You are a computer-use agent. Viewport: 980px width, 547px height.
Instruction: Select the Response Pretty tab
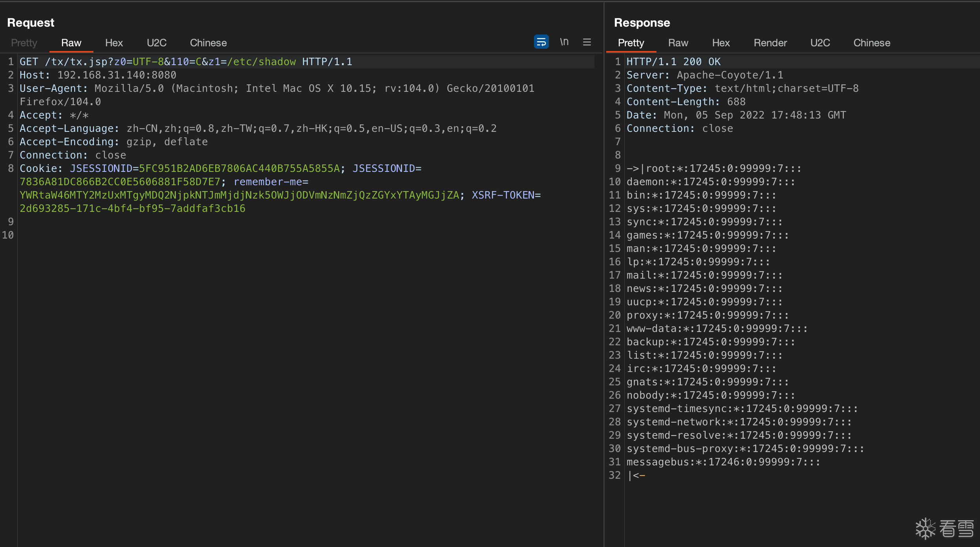[631, 43]
